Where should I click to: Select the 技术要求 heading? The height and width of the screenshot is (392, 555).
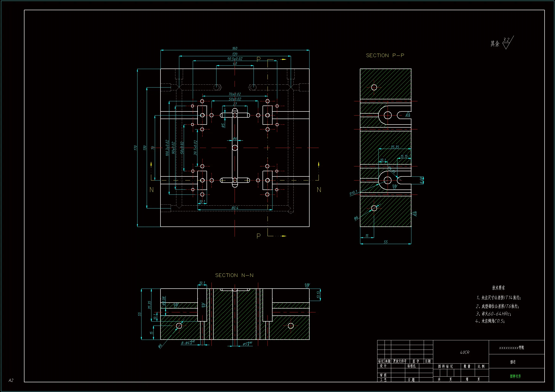click(x=499, y=288)
